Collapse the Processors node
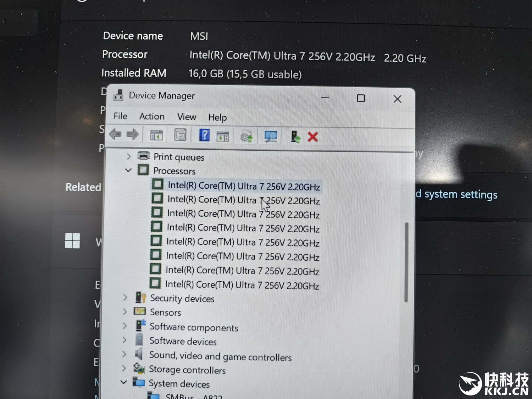 point(128,170)
